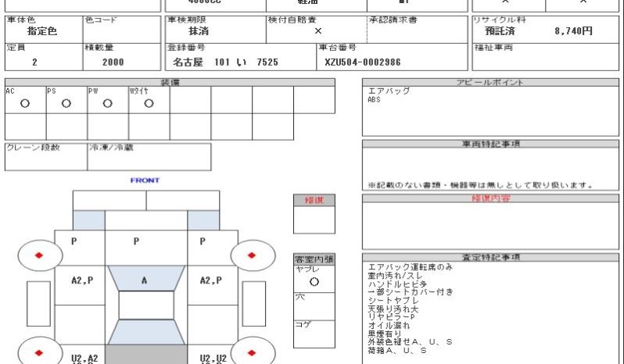
Task: Click the 天張り汚れ大 note line
Action: point(393,309)
